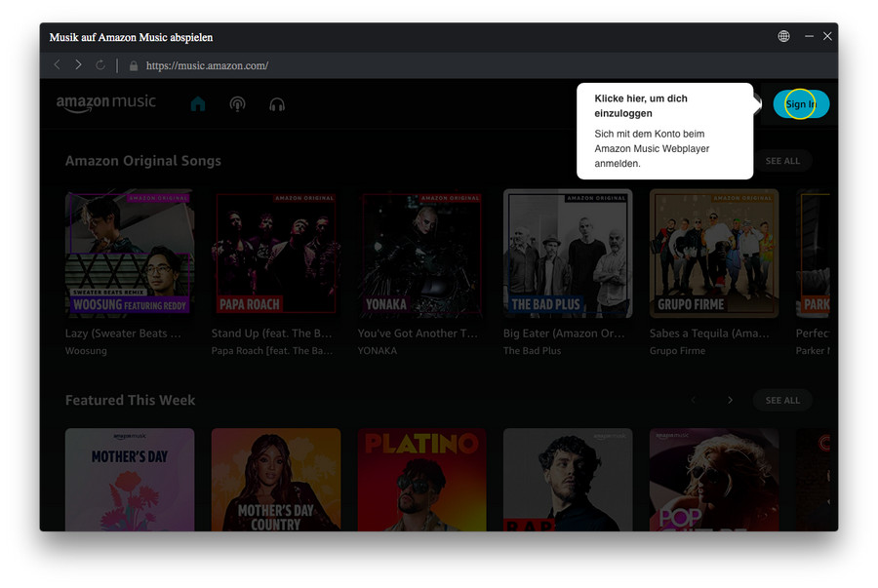Viewport: 878px width, 588px height.
Task: Click artist name Woosung
Action: point(86,351)
